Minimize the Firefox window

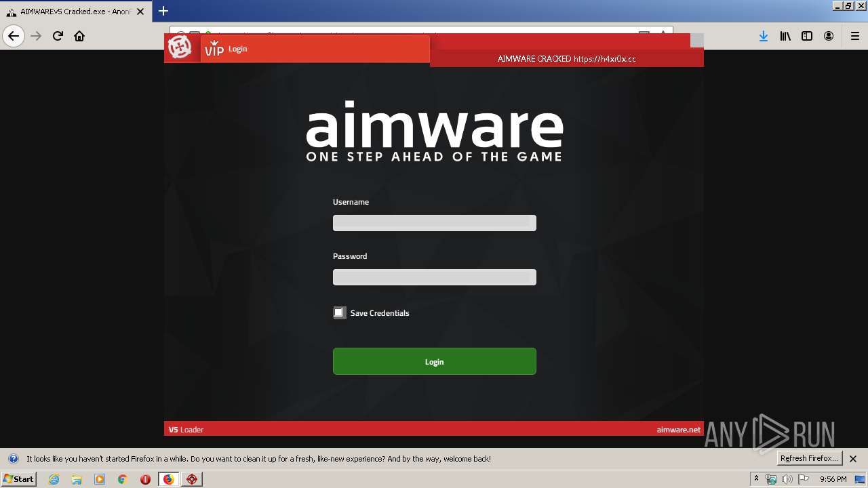[837, 5]
